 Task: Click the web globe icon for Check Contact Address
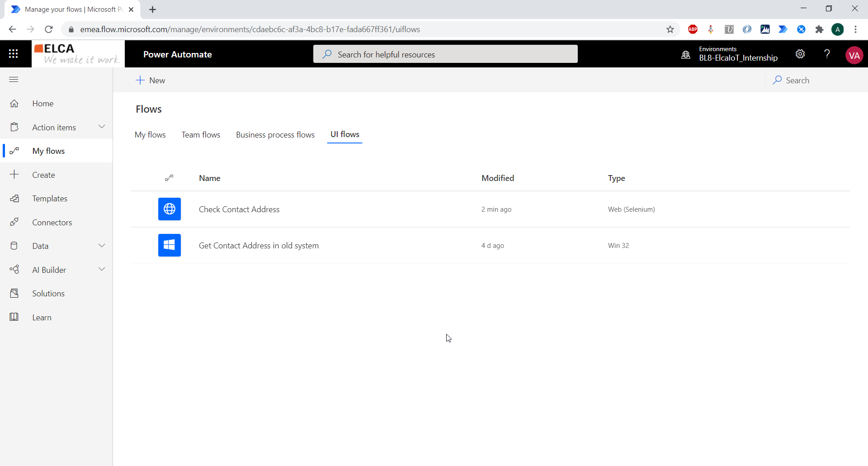[170, 209]
